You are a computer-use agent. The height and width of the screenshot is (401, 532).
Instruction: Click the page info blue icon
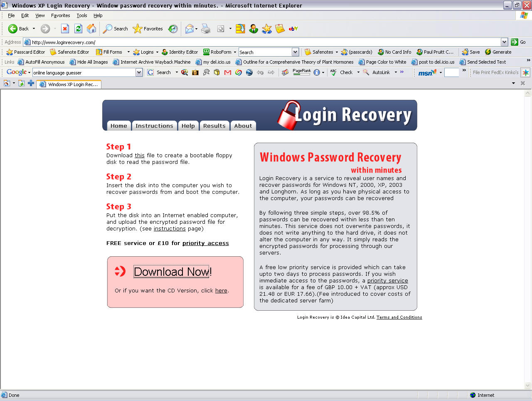click(x=317, y=72)
